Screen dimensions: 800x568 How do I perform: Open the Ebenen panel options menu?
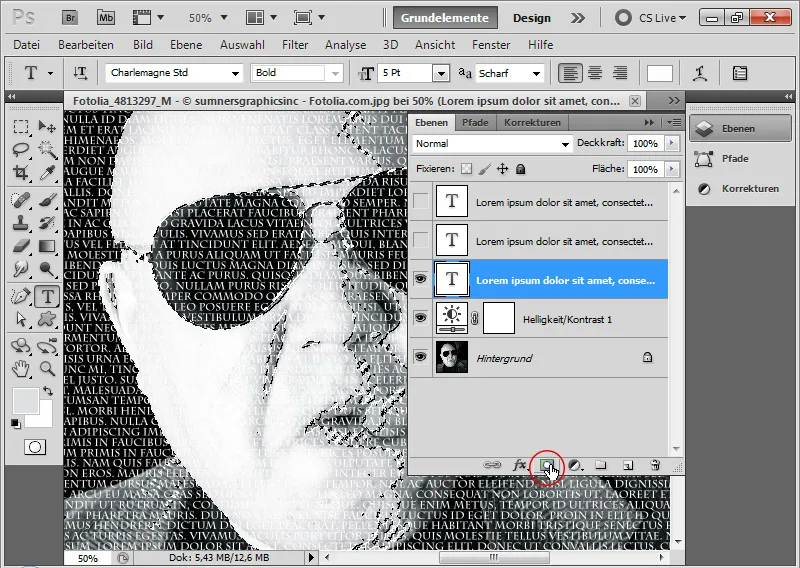674,122
